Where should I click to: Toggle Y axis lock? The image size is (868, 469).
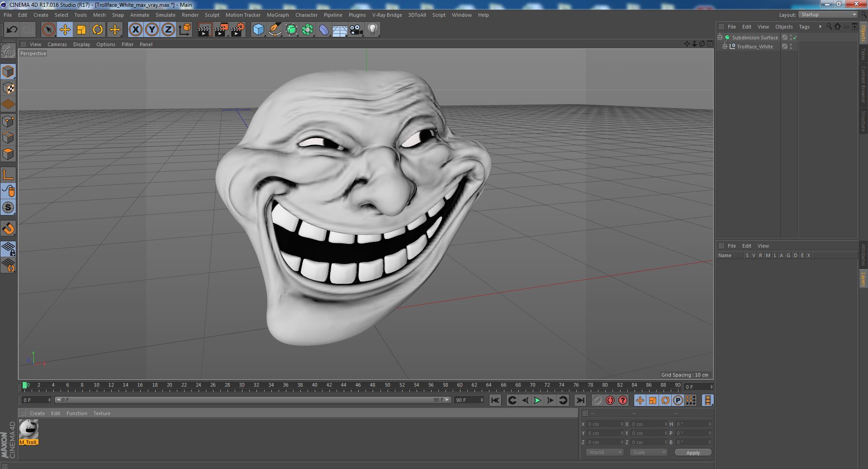click(152, 30)
